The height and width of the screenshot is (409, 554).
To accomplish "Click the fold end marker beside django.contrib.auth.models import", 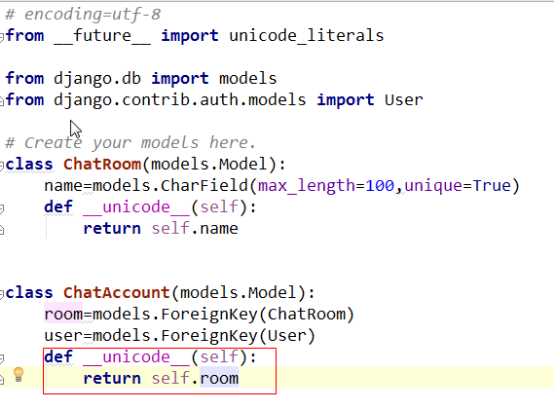I will [x=1, y=101].
